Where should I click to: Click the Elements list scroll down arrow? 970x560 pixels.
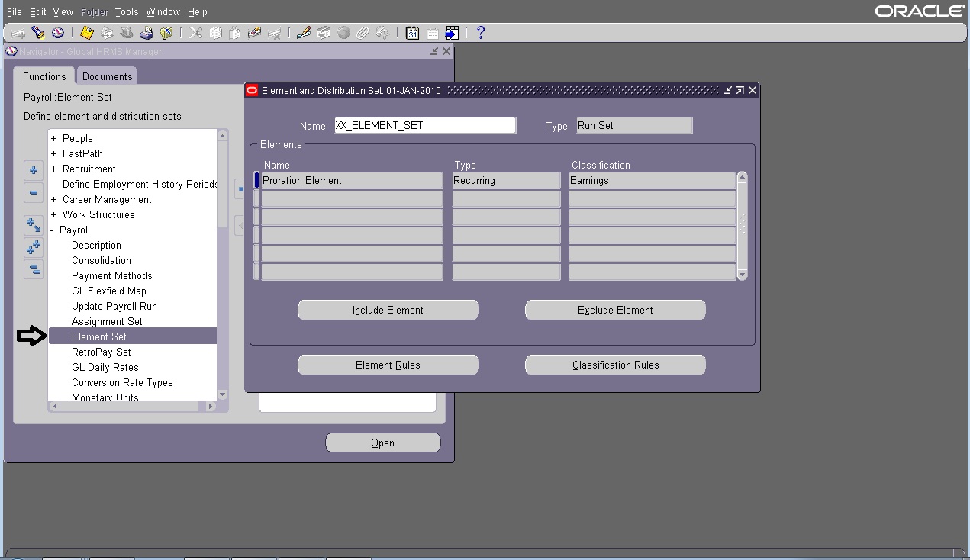coord(743,274)
